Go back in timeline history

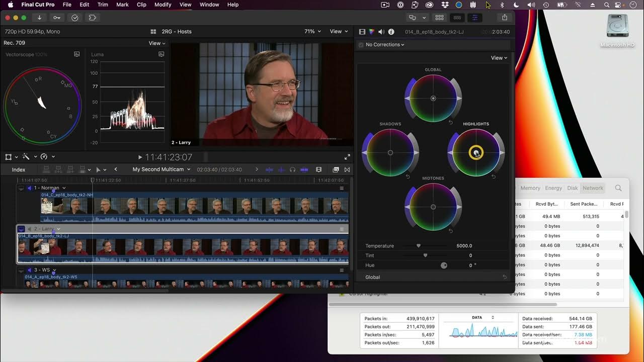[x=116, y=169]
